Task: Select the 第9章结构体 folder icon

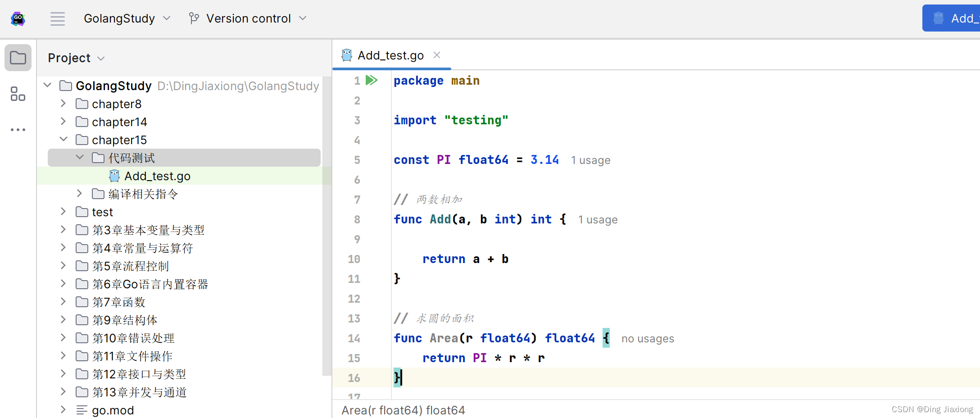Action: pos(82,320)
